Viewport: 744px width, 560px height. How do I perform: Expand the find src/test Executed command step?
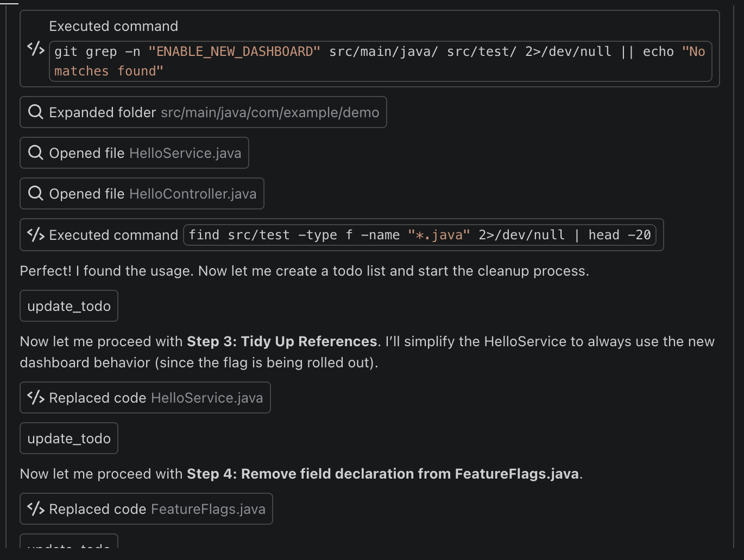click(114, 235)
